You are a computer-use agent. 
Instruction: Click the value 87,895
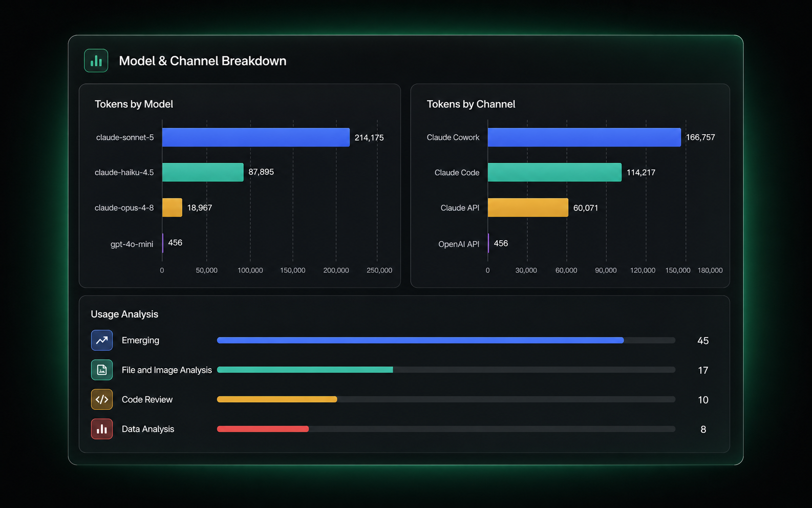click(261, 172)
